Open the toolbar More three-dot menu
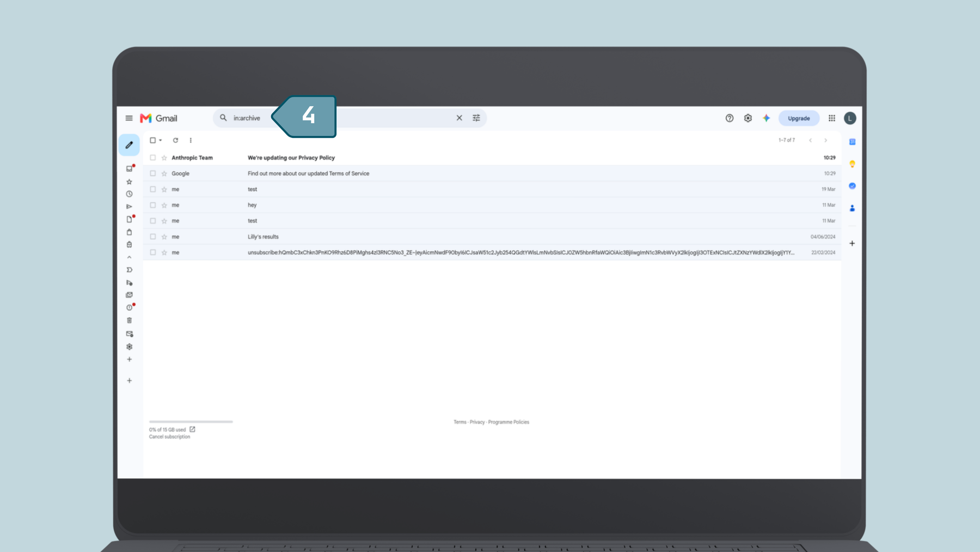980x552 pixels. pyautogui.click(x=191, y=140)
